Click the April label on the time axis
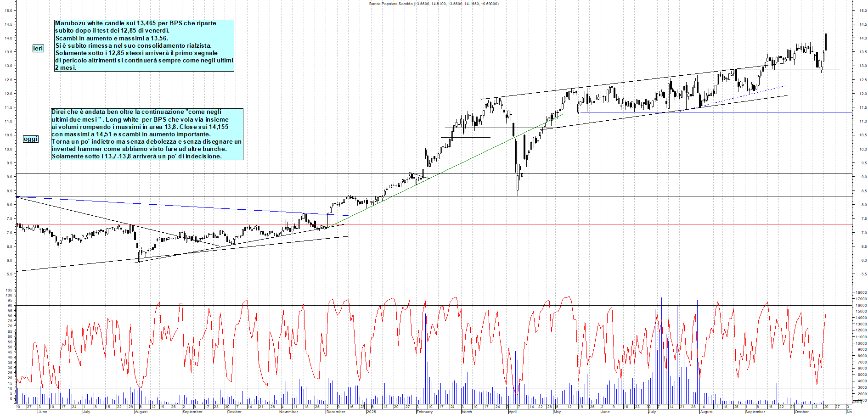This screenshot has height=414, width=868. tap(513, 412)
